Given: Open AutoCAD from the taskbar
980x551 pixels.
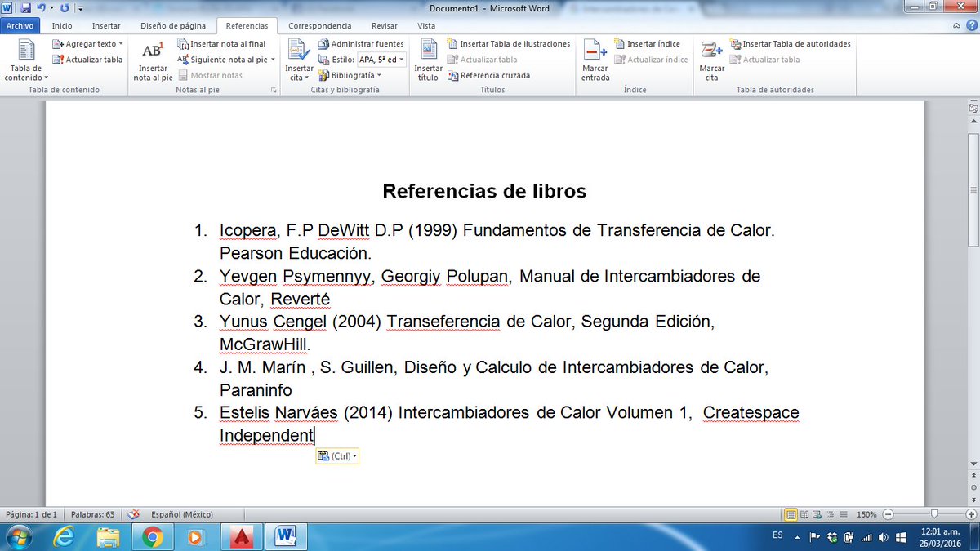Looking at the screenshot, I should click(240, 536).
